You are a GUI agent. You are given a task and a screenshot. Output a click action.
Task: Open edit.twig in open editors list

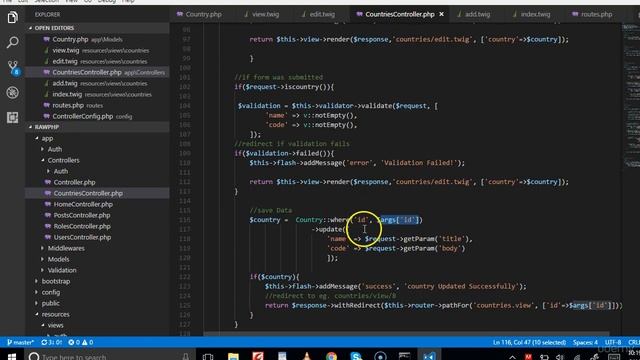tap(97, 62)
